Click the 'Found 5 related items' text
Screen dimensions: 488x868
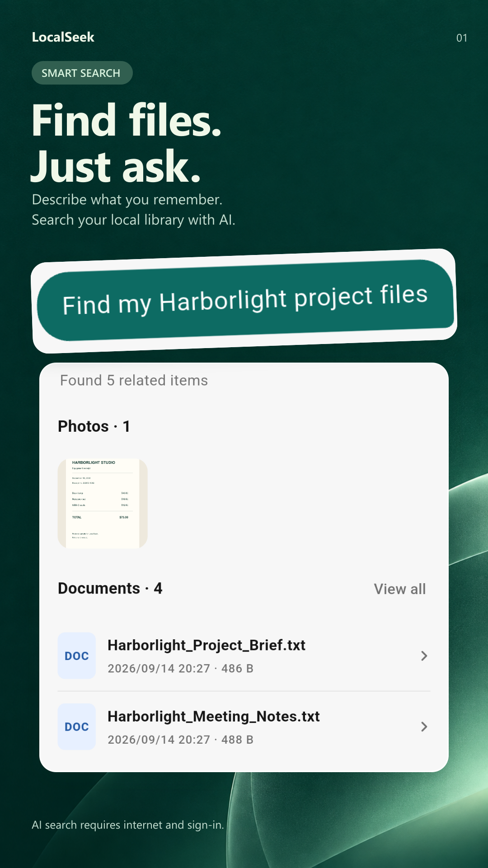tap(134, 380)
